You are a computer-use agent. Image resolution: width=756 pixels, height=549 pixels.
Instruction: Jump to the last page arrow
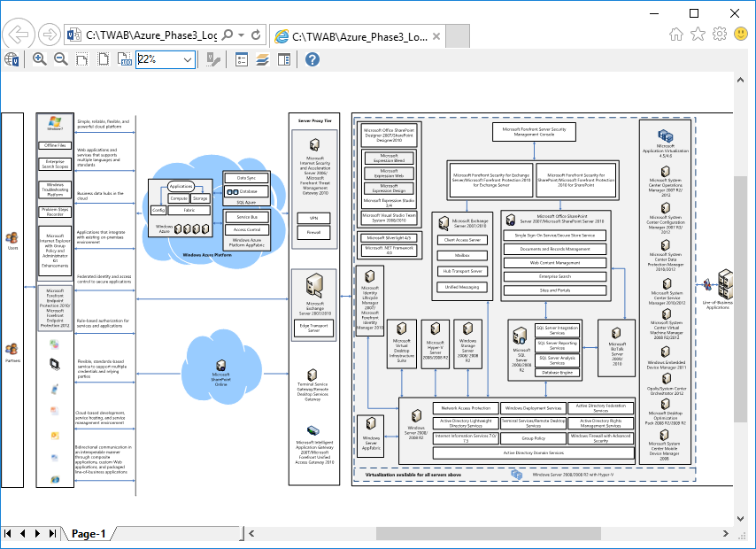point(52,533)
